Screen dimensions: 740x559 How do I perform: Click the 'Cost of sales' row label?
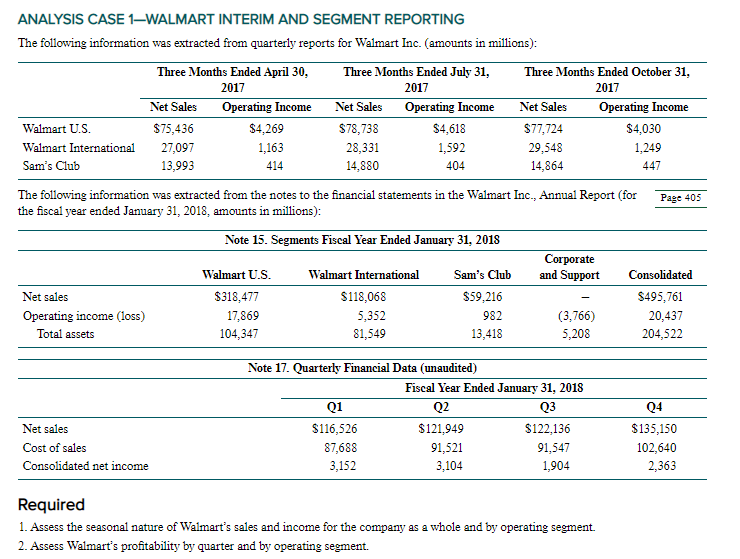[54, 448]
